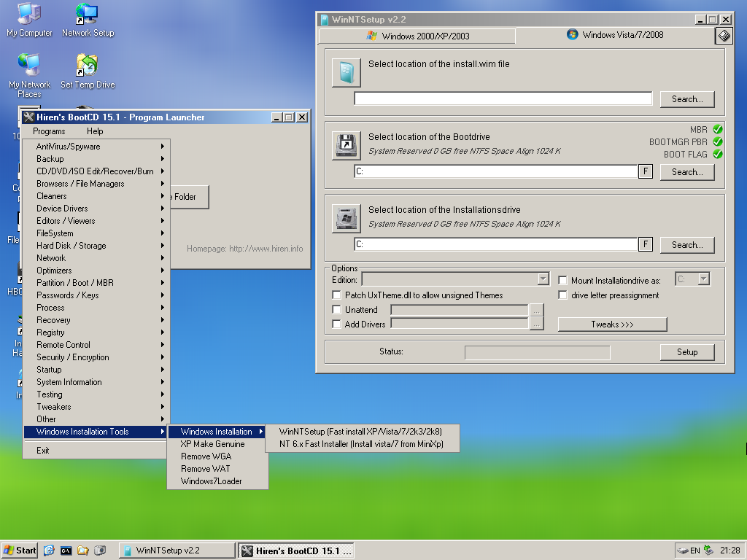747x560 pixels.
Task: Click the install.wim location input field
Action: coord(503,98)
